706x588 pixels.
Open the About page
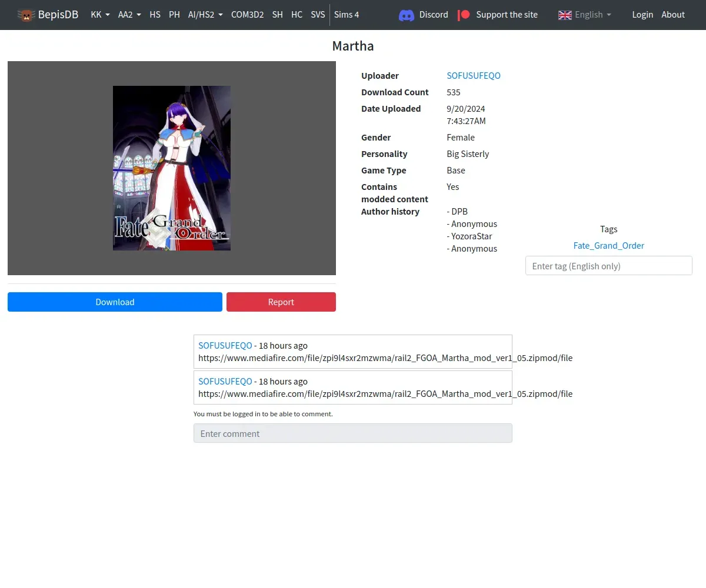tap(673, 15)
